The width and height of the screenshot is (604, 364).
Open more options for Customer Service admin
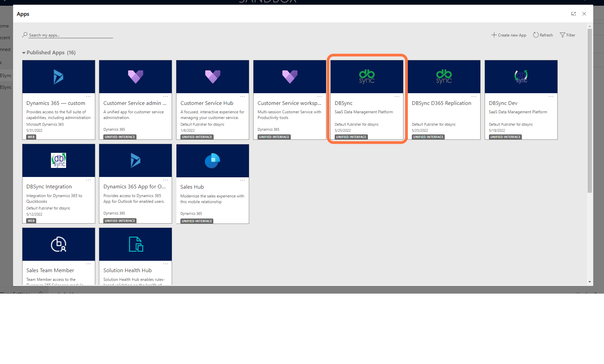166,97
